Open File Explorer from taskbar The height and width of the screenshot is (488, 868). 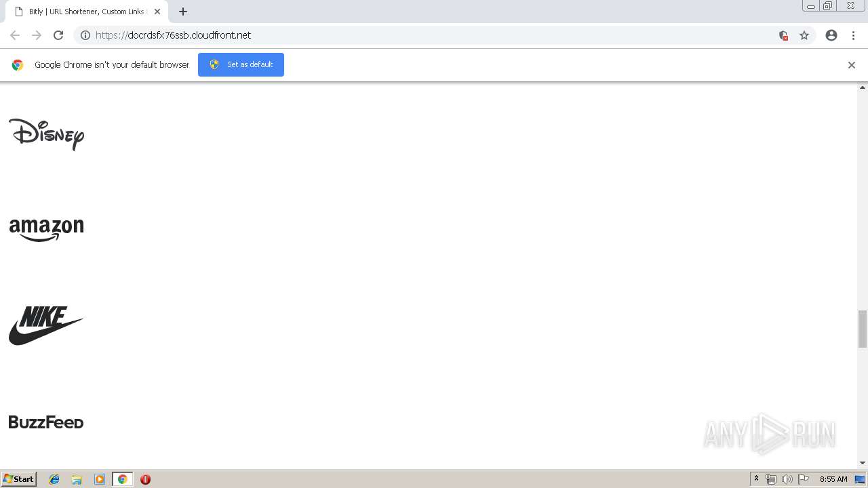click(x=77, y=479)
